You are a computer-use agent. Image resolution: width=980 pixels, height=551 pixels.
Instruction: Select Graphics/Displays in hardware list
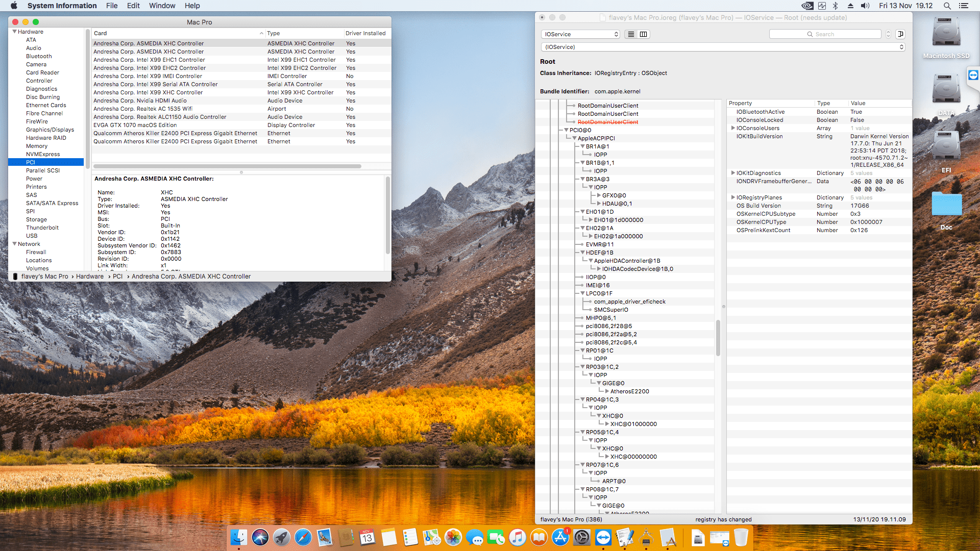point(50,130)
